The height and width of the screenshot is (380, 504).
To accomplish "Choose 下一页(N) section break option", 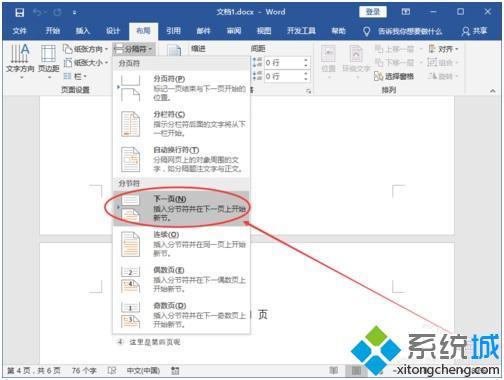I will [181, 208].
